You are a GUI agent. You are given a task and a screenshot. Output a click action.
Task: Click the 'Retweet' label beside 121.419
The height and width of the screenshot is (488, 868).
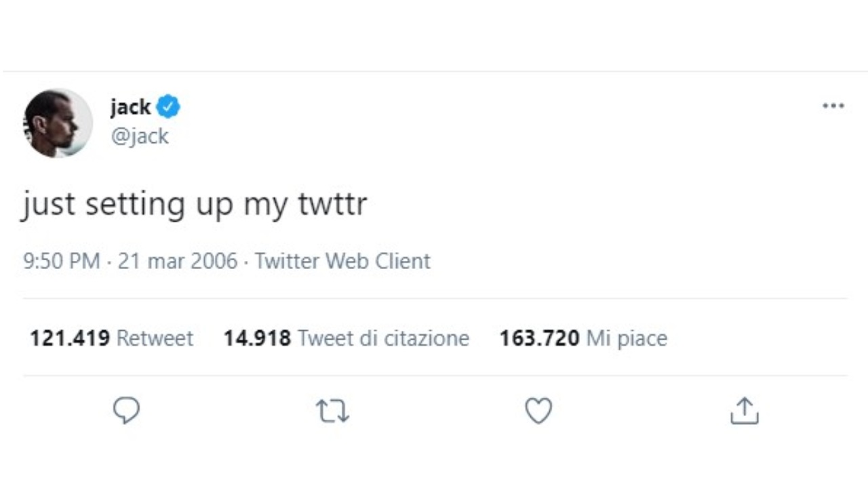point(155,338)
